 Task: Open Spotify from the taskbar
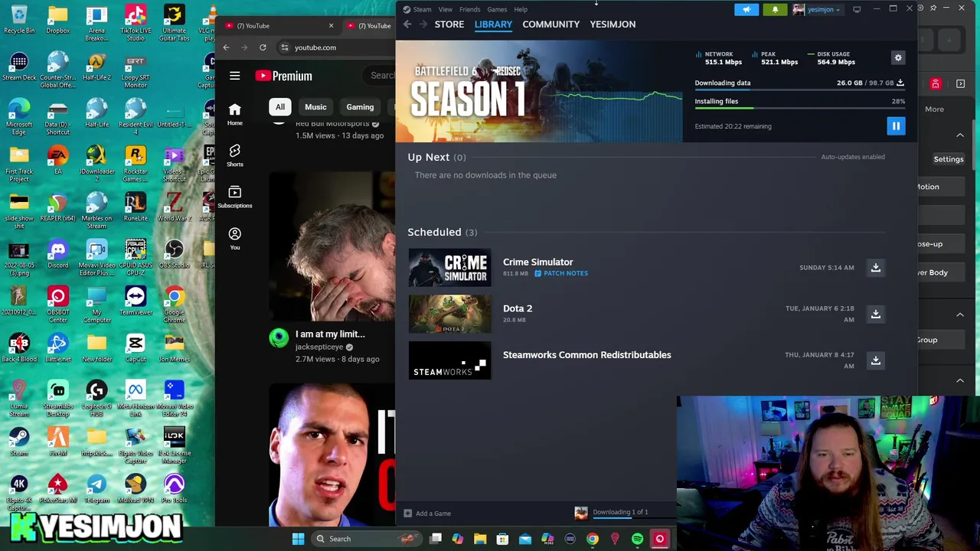pyautogui.click(x=637, y=539)
